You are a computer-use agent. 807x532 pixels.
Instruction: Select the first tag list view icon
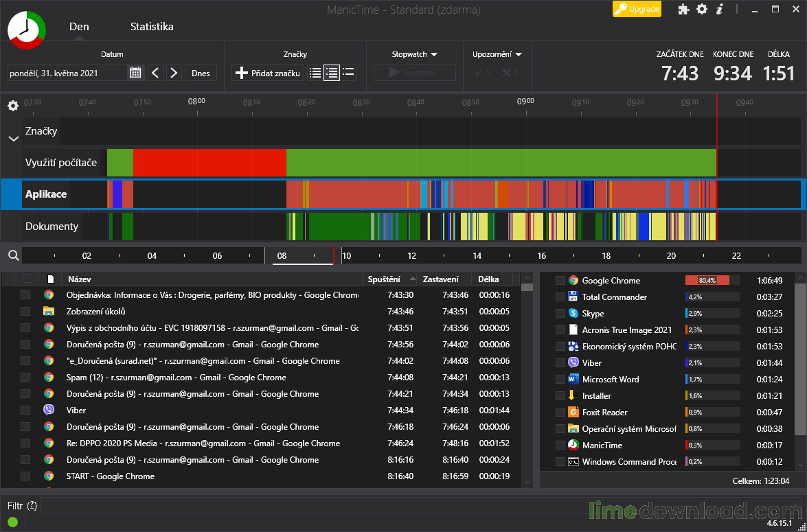pyautogui.click(x=315, y=73)
